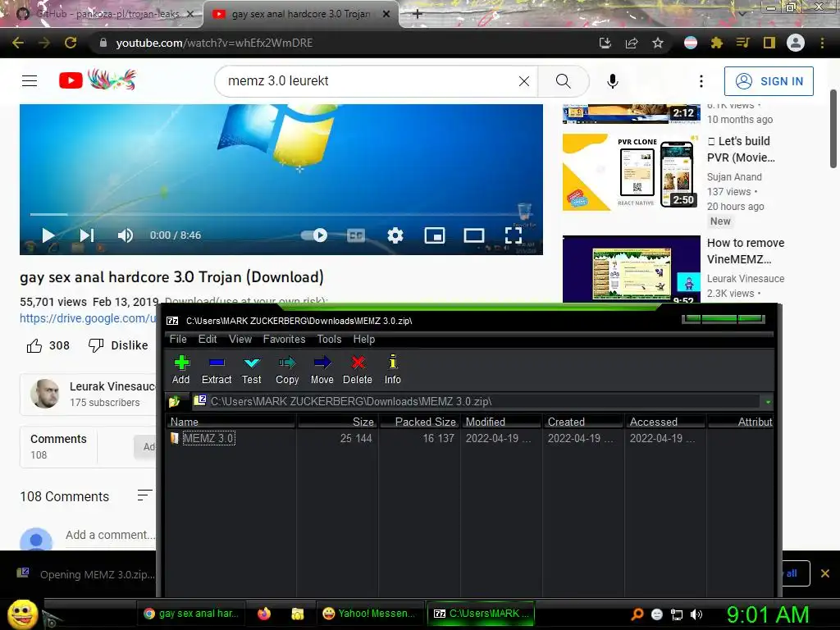Sort by the Size column header

tap(337, 422)
